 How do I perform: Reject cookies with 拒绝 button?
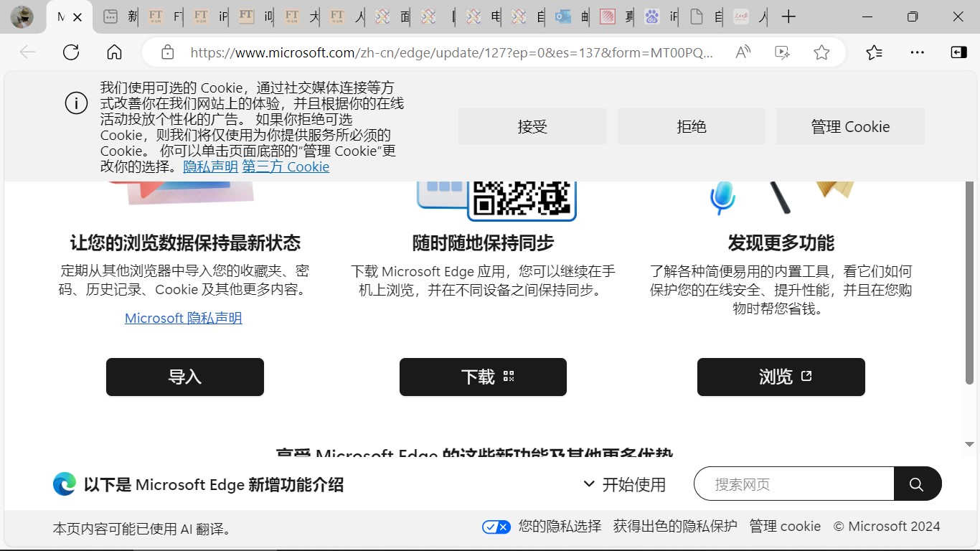point(692,126)
